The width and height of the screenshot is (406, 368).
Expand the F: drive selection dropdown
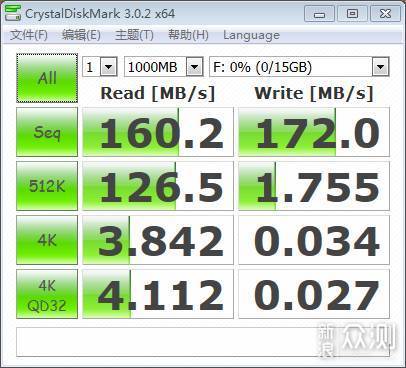299,67
